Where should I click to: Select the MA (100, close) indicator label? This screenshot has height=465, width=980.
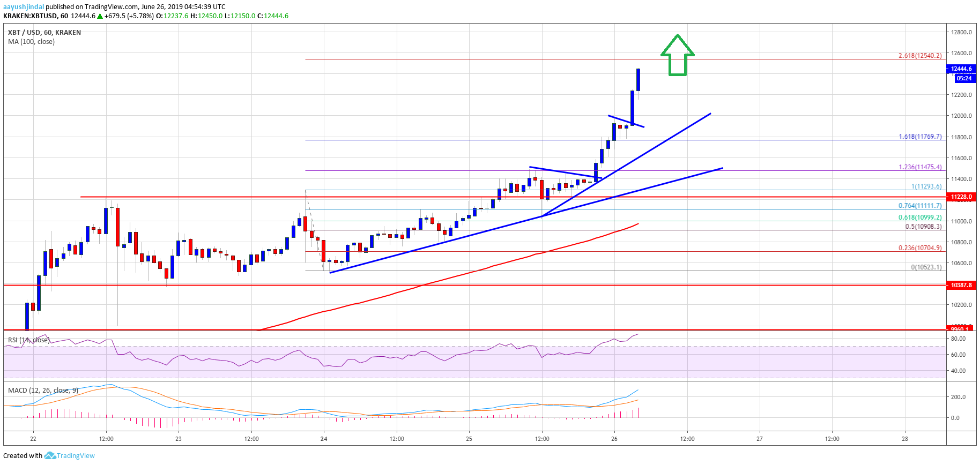tap(31, 42)
